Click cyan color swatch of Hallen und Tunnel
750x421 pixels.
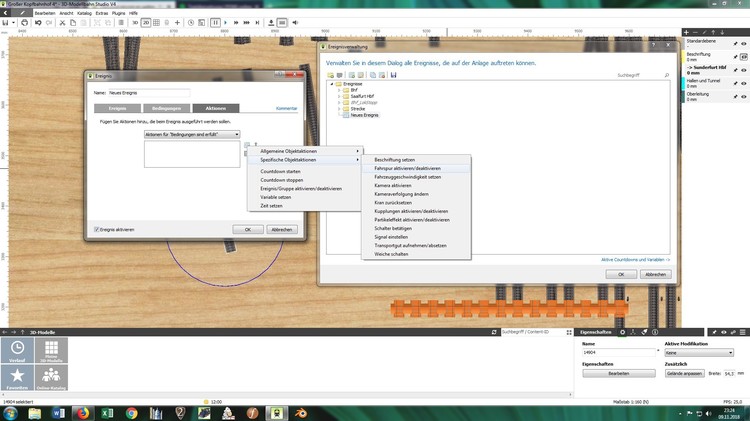point(684,83)
